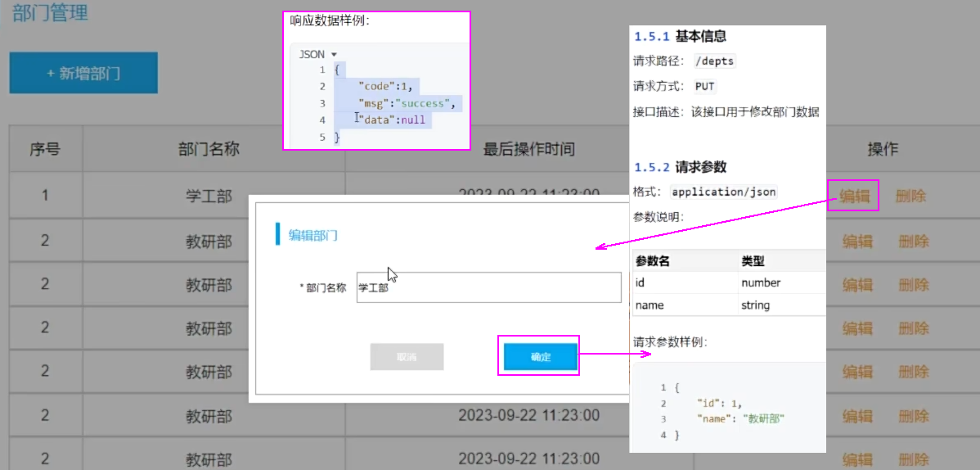980x470 pixels.
Task: Click the 最后操作时间 column header
Action: 528,149
